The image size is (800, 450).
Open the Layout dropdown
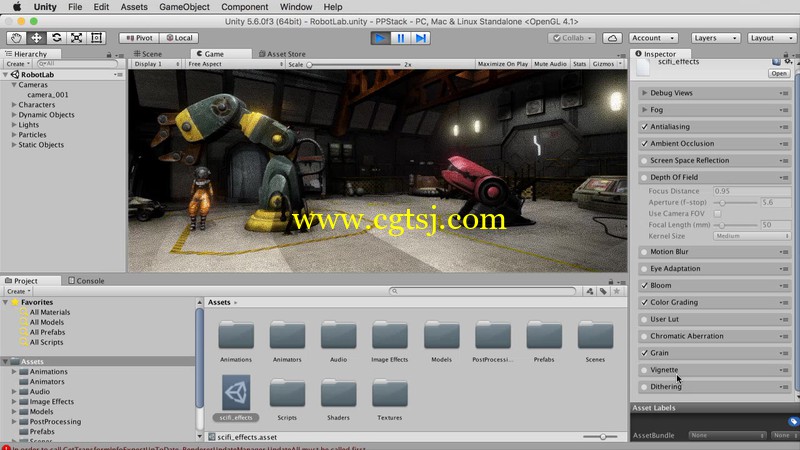pyautogui.click(x=772, y=38)
